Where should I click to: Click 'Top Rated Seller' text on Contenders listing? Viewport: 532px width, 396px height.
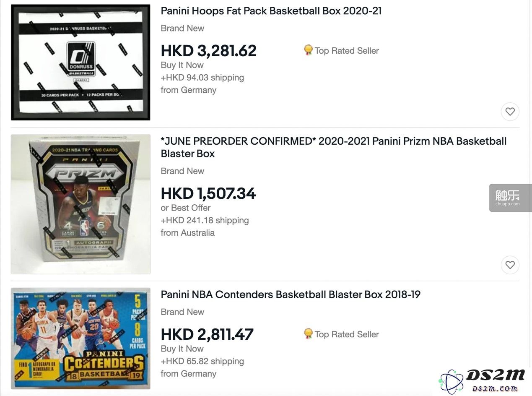tap(347, 334)
